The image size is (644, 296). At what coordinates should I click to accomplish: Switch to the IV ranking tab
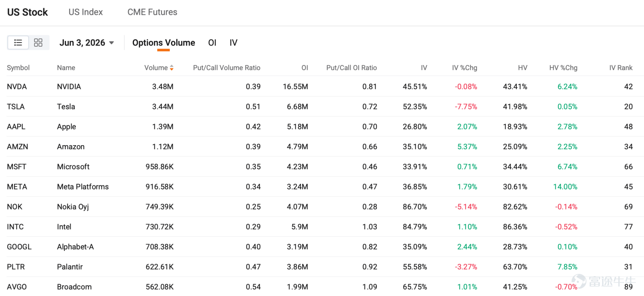(233, 43)
